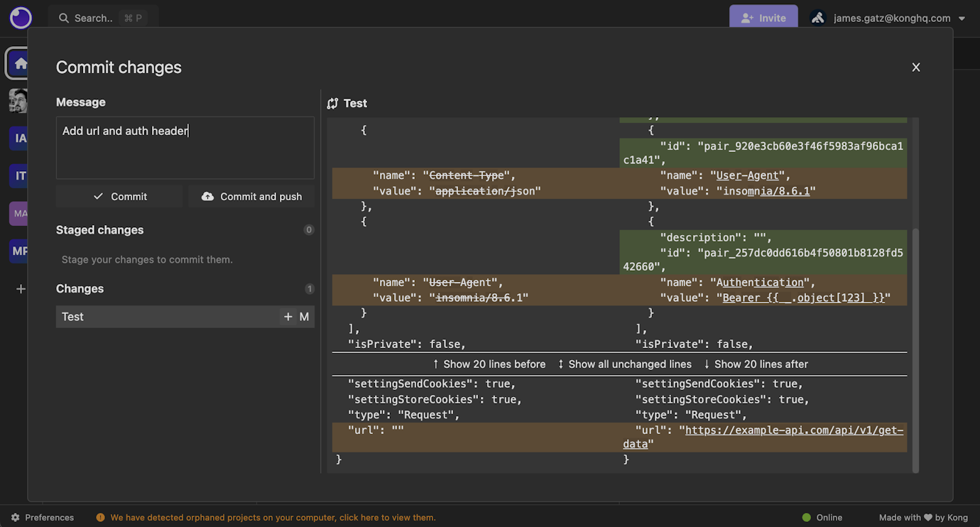Expand 20 hidden lines before the diff
980x527 pixels.
click(x=489, y=364)
